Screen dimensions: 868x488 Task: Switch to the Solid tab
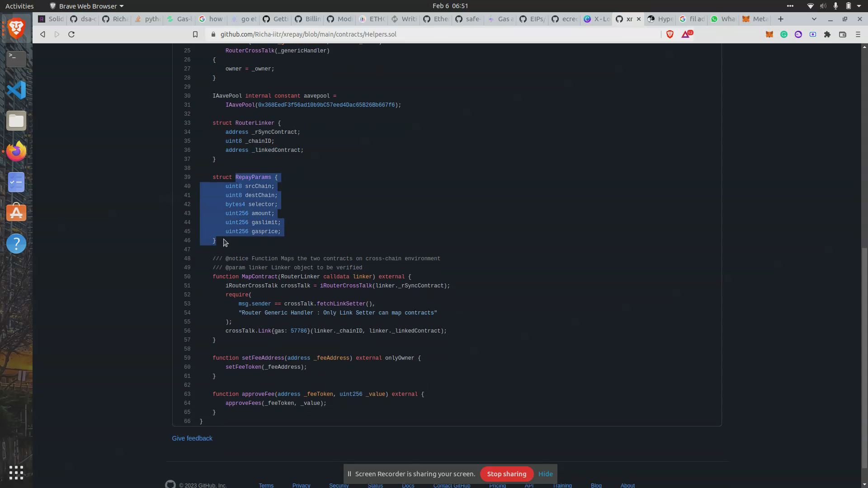(x=51, y=19)
